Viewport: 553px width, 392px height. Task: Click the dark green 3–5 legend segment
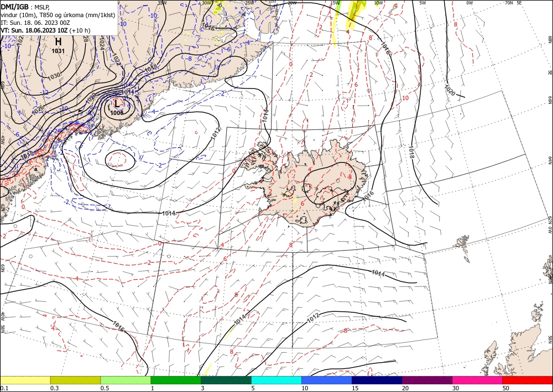click(x=226, y=380)
